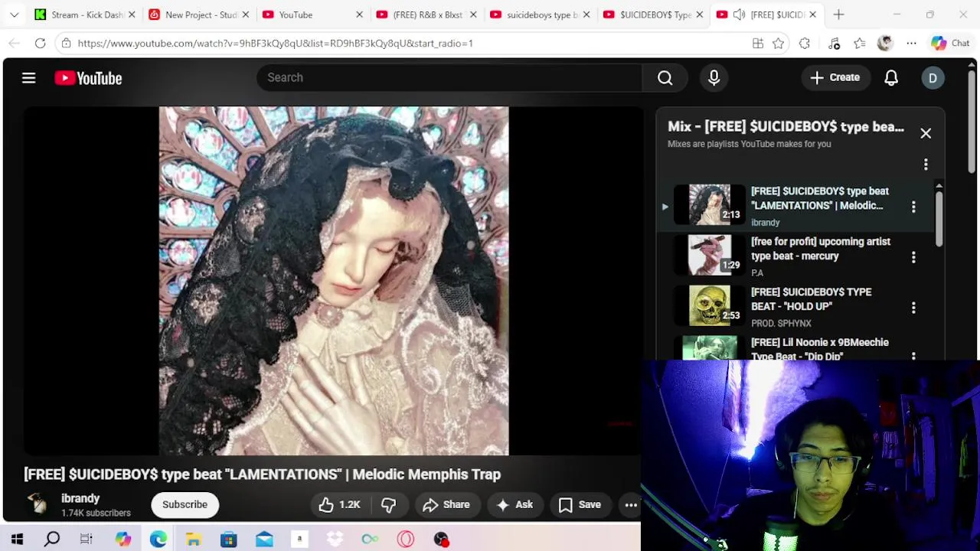The width and height of the screenshot is (980, 551).
Task: Launch Microsoft Edge from taskbar
Action: pos(158,540)
